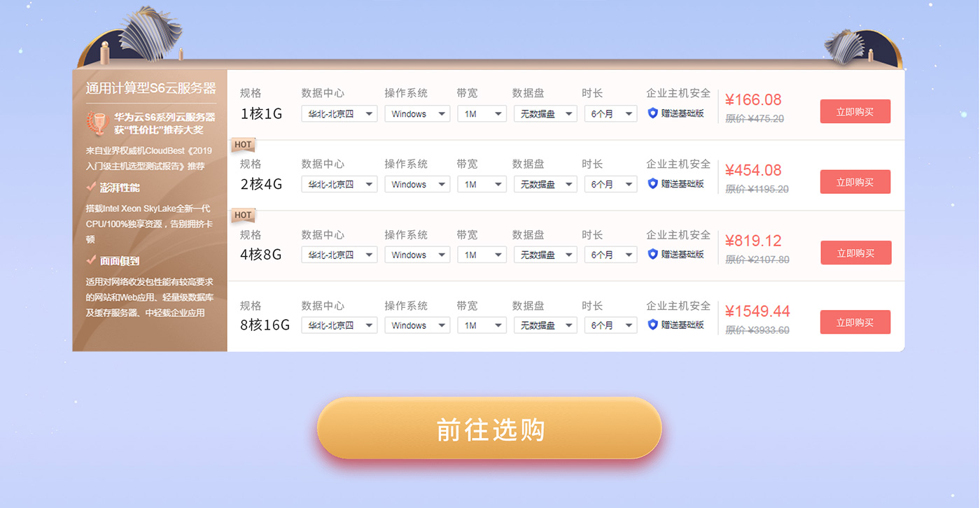
Task: Click price ¥166.08
Action: pos(753,100)
